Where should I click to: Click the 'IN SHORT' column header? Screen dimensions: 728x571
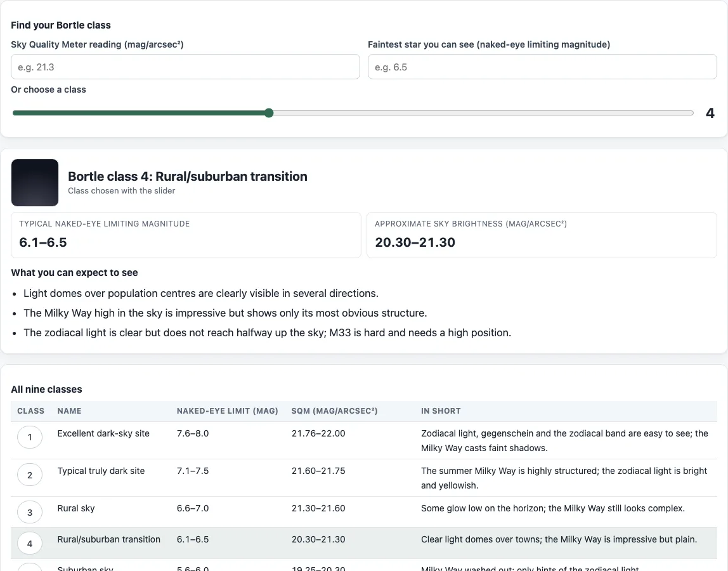tap(441, 411)
